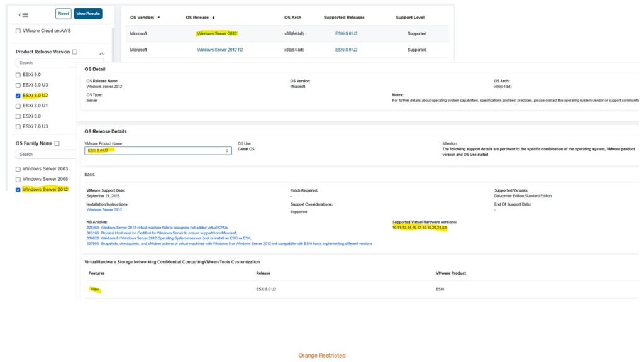644x362 pixels.
Task: Open the VMware Product Name dropdown
Action: click(x=158, y=151)
